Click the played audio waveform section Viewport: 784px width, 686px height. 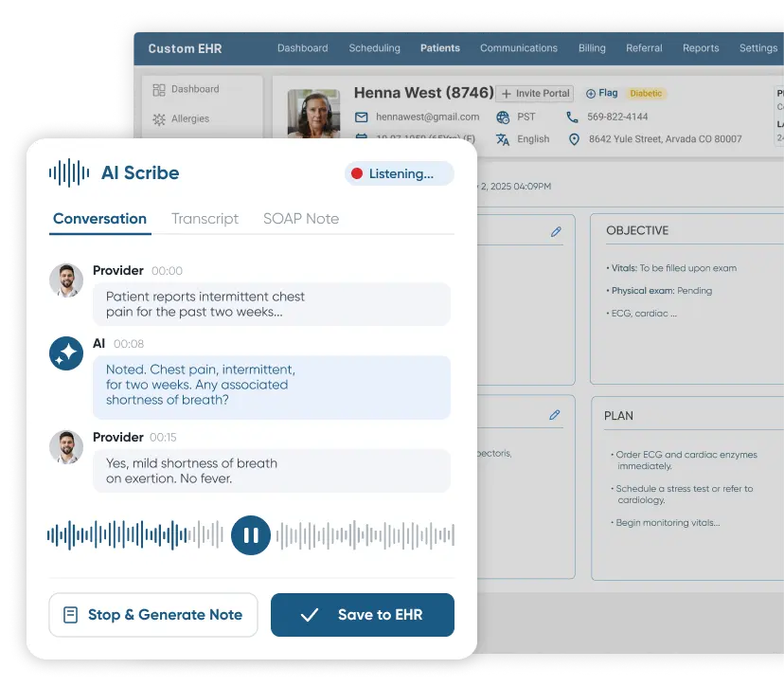click(118, 535)
